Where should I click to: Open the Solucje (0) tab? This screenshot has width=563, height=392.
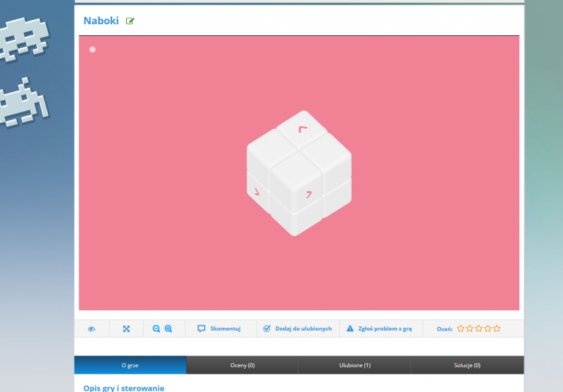click(x=467, y=365)
